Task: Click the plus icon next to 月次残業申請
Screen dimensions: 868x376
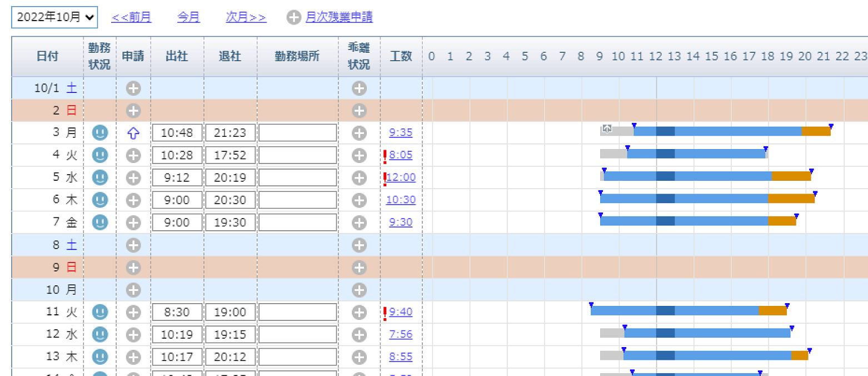Action: (x=293, y=17)
